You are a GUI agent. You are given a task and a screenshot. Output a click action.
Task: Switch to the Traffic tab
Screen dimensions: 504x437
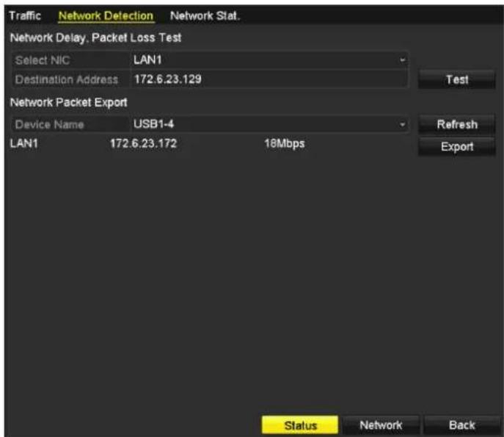[x=25, y=15]
